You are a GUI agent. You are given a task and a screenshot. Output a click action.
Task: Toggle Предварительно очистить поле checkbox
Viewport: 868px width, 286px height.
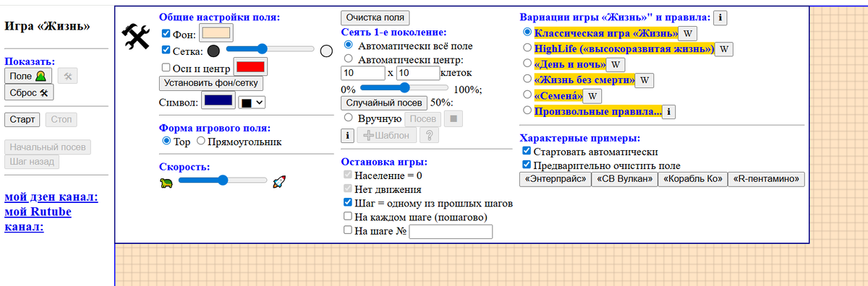pyautogui.click(x=526, y=165)
